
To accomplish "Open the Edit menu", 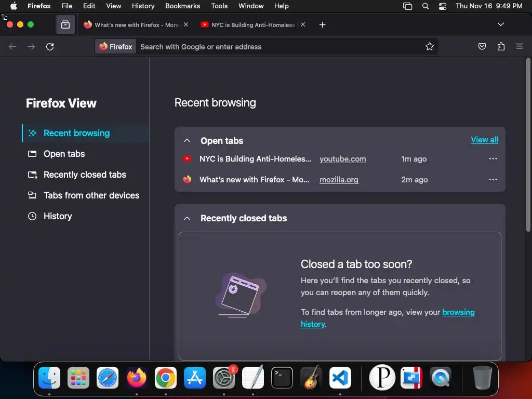I will point(89,6).
